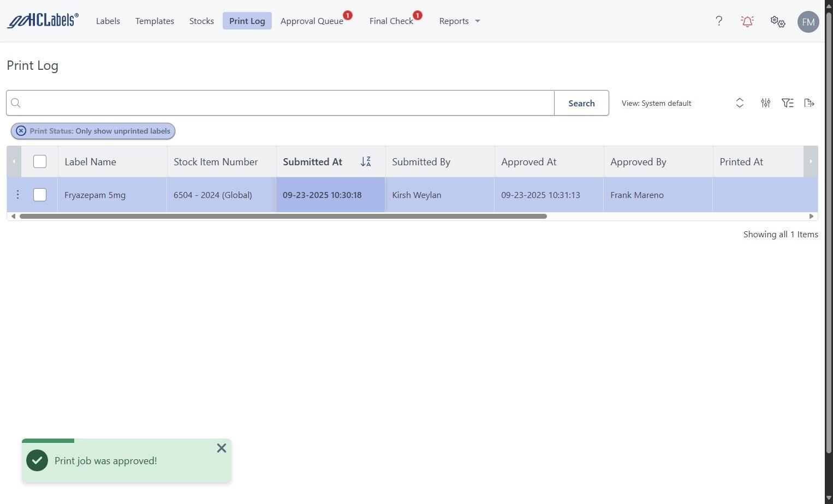
Task: Click the Search button
Action: [581, 103]
